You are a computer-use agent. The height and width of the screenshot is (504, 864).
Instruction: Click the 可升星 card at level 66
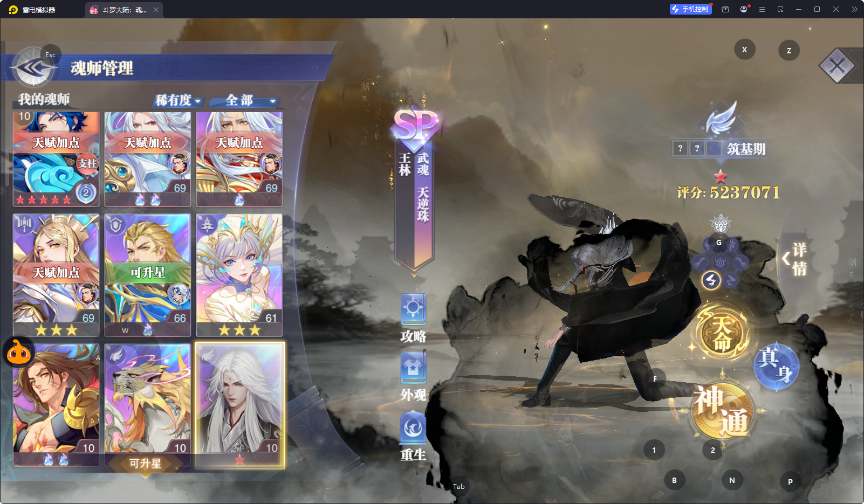pos(148,275)
